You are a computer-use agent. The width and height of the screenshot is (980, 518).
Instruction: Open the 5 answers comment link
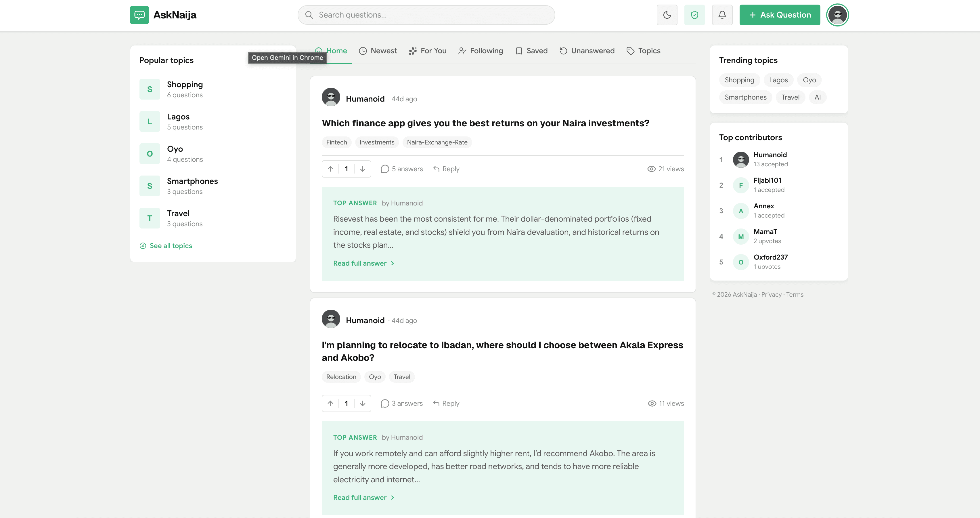(402, 169)
